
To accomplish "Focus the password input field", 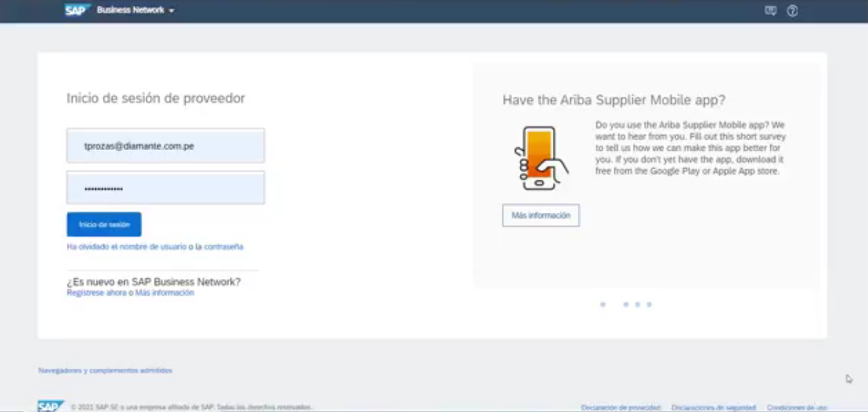I will pos(166,188).
